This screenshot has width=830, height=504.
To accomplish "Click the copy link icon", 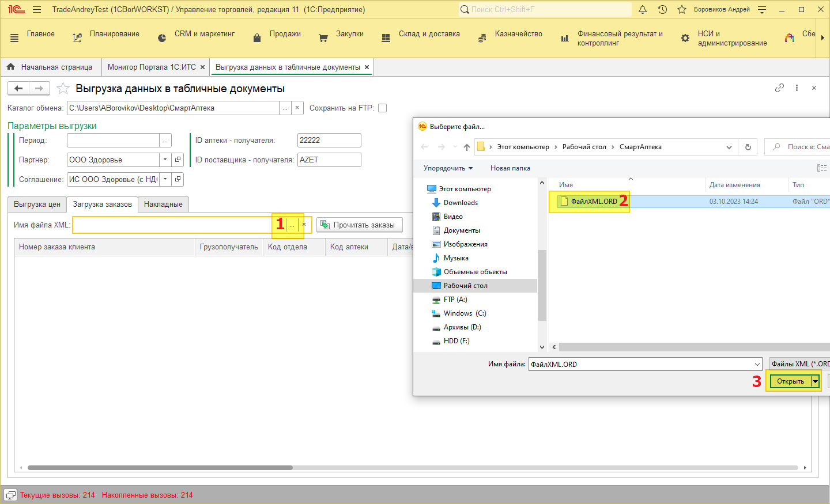I will pos(779,88).
